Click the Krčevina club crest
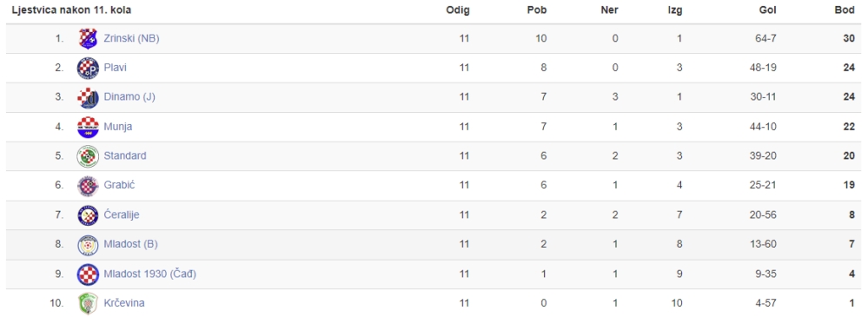 coord(88,303)
